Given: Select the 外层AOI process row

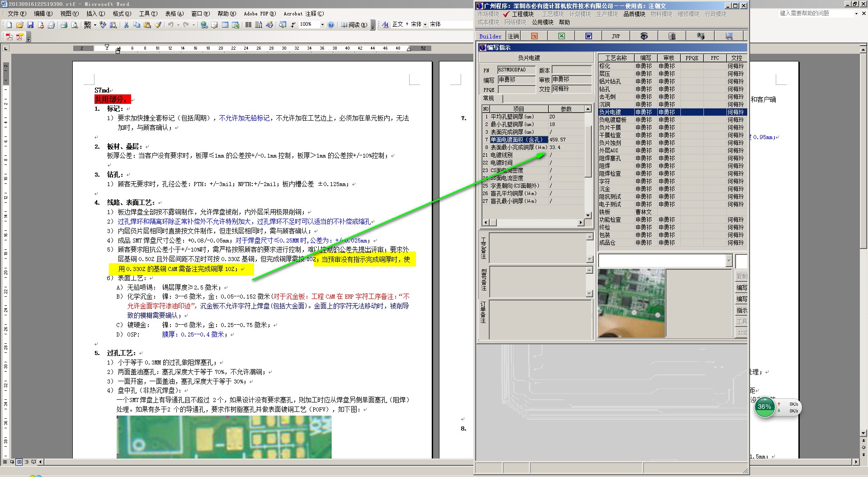Looking at the screenshot, I should (x=672, y=150).
